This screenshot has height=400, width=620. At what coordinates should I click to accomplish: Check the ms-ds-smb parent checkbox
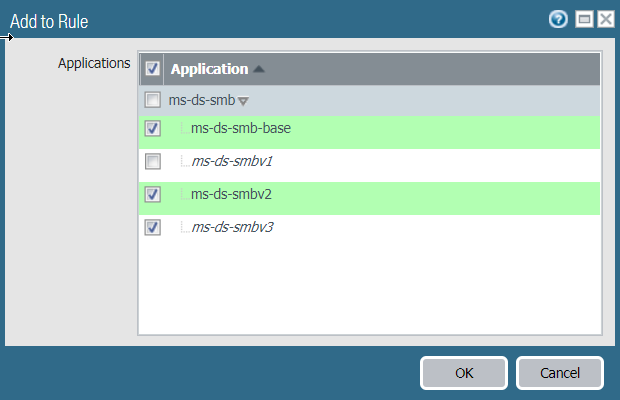pos(153,100)
